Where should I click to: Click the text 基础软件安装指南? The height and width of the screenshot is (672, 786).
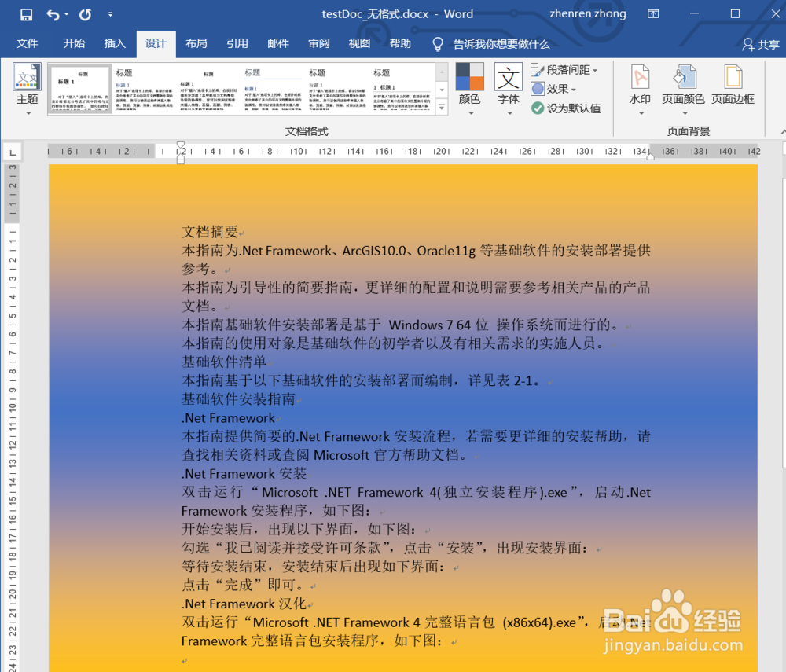238,399
